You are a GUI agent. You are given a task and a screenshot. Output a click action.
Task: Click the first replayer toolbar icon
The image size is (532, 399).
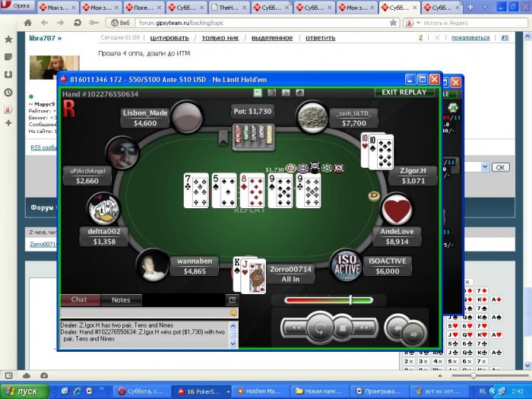(258, 92)
